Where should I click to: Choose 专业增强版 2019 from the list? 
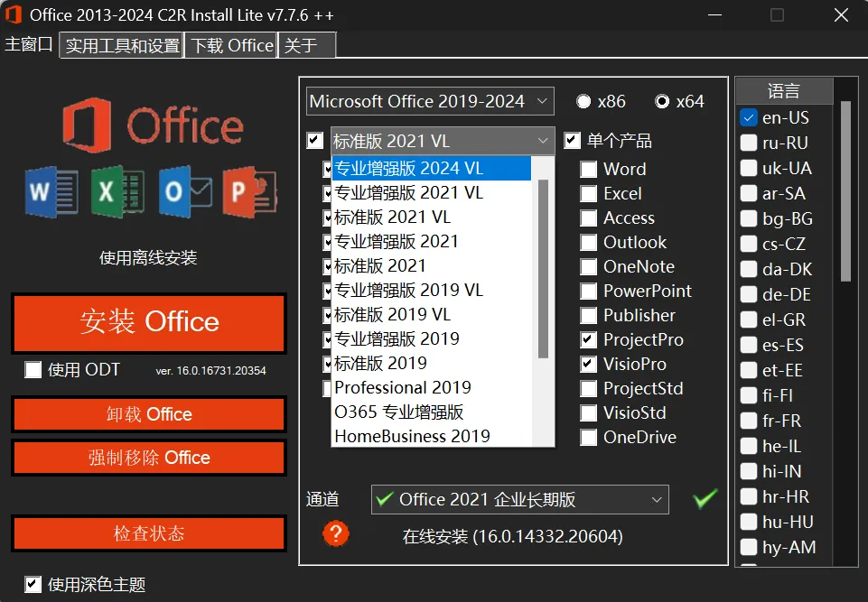point(432,338)
